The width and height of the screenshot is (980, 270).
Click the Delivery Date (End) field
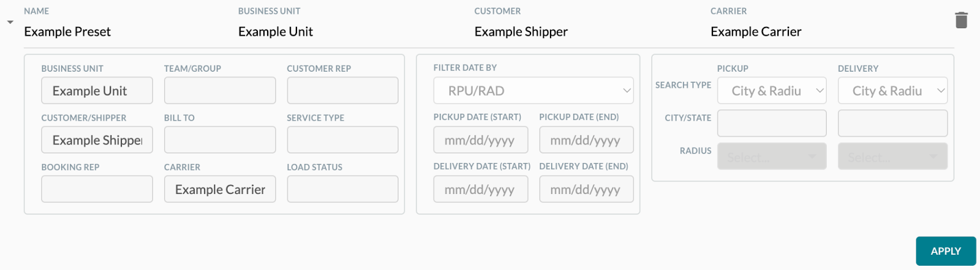(586, 189)
